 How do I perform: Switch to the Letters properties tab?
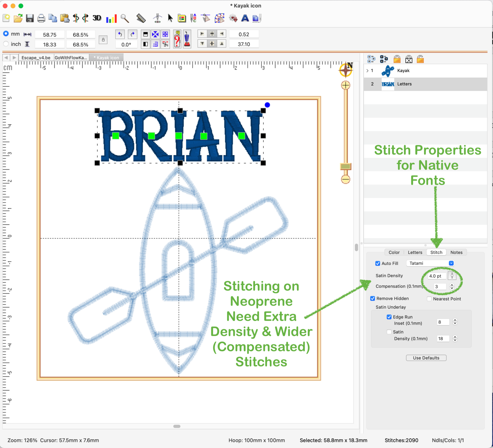click(415, 252)
